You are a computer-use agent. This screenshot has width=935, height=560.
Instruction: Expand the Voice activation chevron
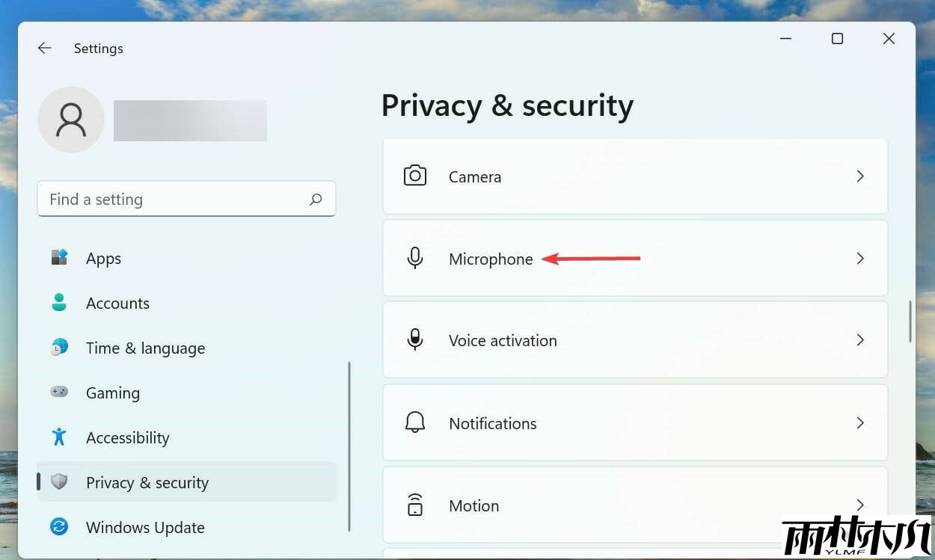coord(860,340)
